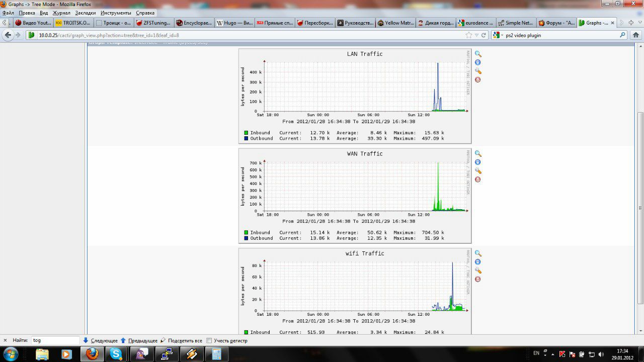Click red page-top icon beside LAN Traffic graph
Image resolution: width=644 pixels, height=362 pixels.
(478, 79)
